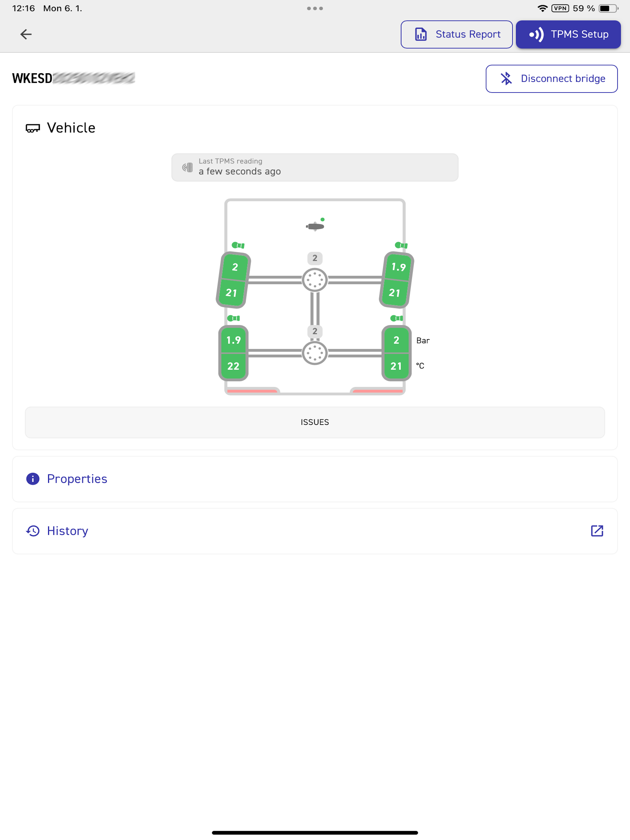
Task: Tap the front-left green sensor icon
Action: coord(238,245)
